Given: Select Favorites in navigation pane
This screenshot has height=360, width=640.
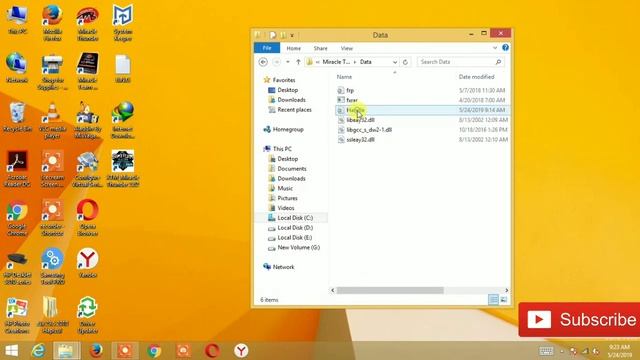Looking at the screenshot, I should (x=284, y=80).
